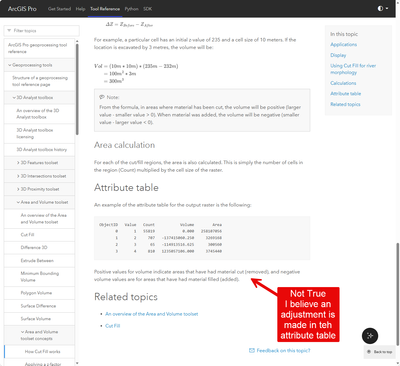
Task: Open An overview of the 3D Analyst toolbox
Action: pyautogui.click(x=39, y=114)
